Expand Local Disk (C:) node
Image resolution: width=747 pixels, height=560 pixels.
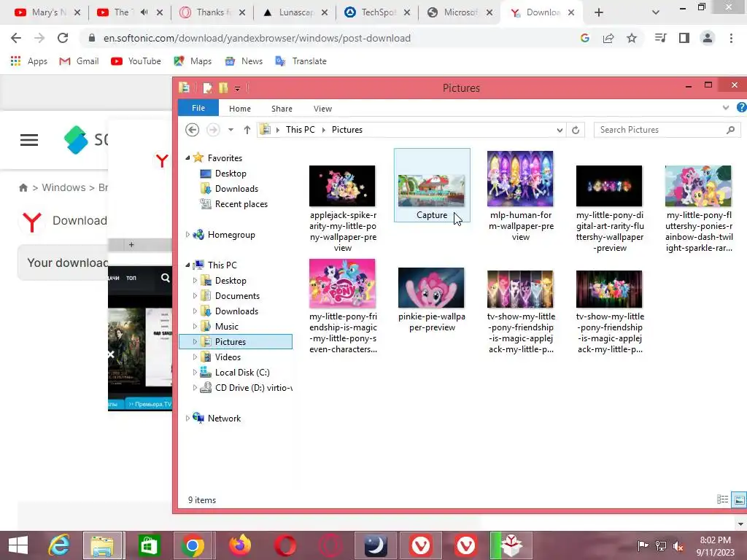[x=195, y=373]
